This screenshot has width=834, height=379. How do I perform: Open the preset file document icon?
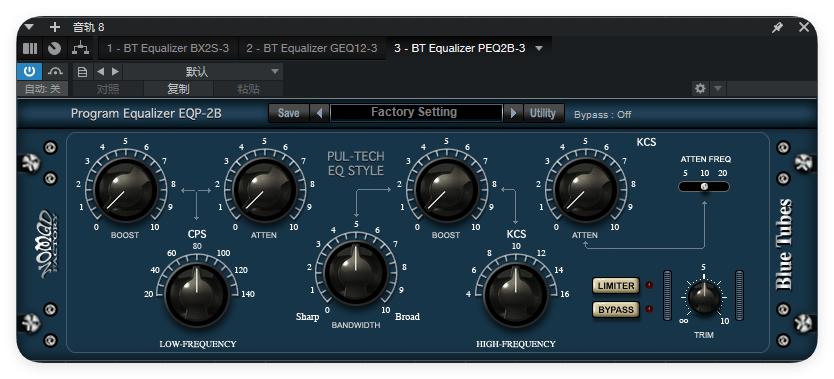click(82, 72)
